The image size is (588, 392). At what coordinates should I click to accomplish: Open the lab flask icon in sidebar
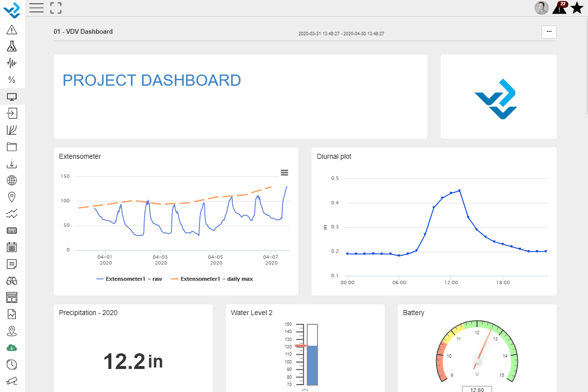tap(12, 46)
